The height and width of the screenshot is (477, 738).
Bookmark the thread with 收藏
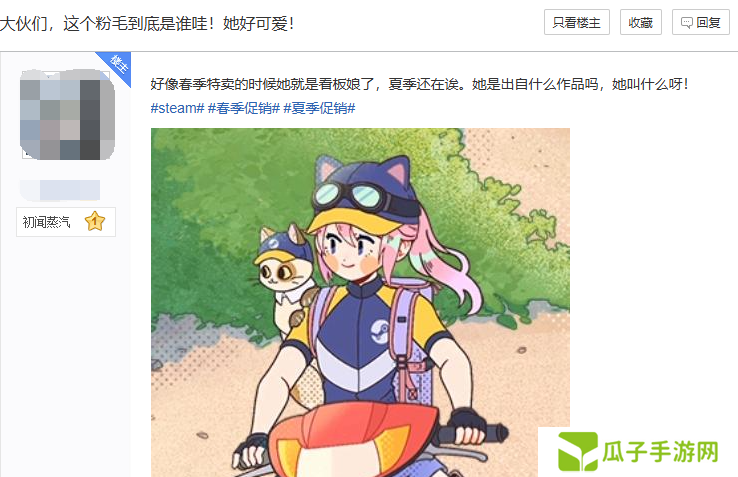pos(641,22)
